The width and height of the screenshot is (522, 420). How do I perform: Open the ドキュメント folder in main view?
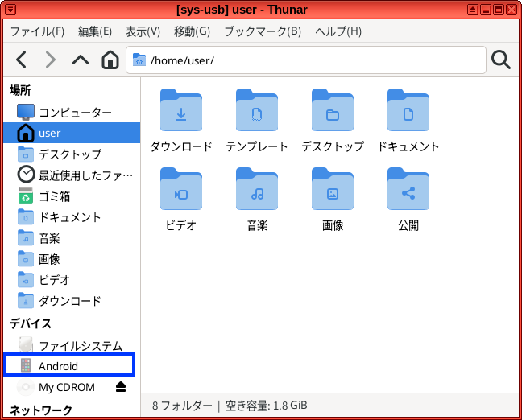coord(408,121)
